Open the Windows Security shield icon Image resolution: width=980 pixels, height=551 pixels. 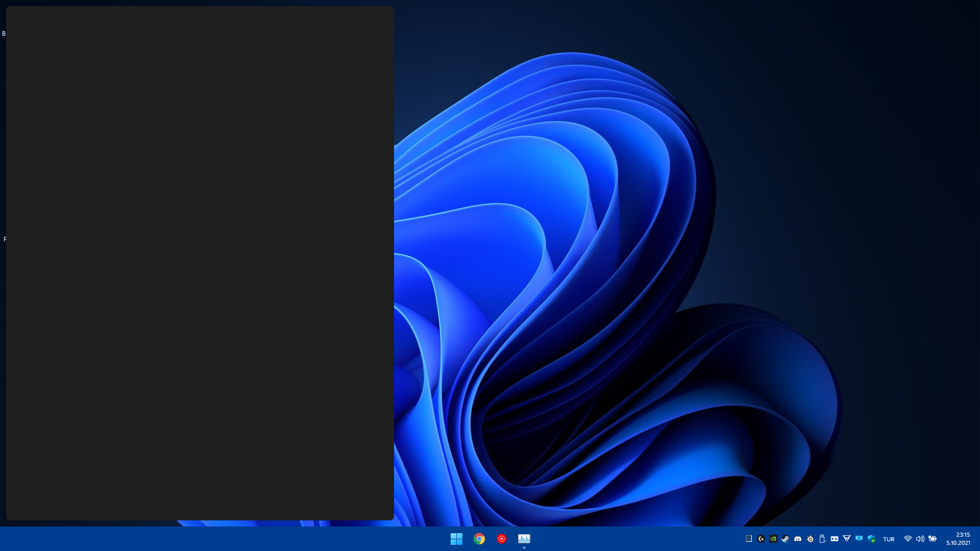pos(871,539)
